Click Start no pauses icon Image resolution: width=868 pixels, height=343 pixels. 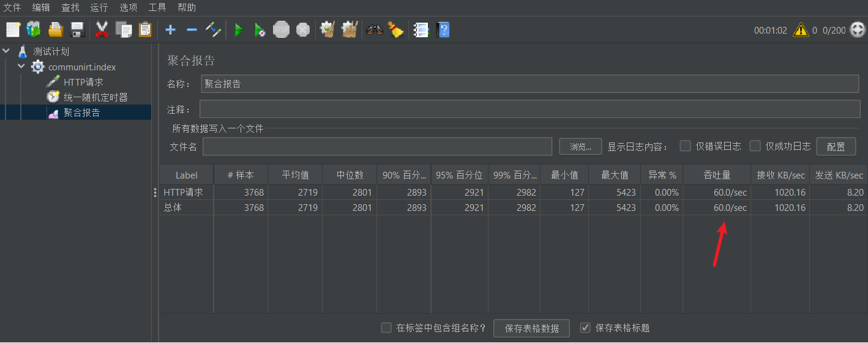click(260, 29)
